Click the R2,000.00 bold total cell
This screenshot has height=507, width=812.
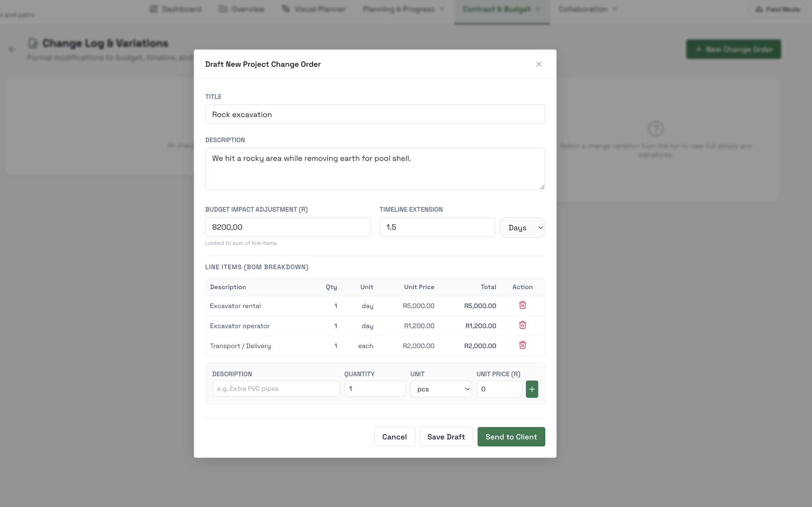pos(480,346)
